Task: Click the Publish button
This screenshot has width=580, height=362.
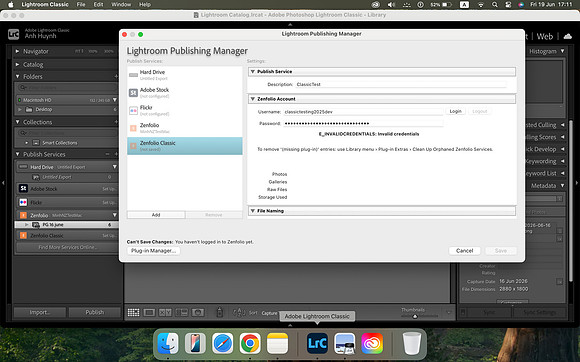Action: point(95,312)
